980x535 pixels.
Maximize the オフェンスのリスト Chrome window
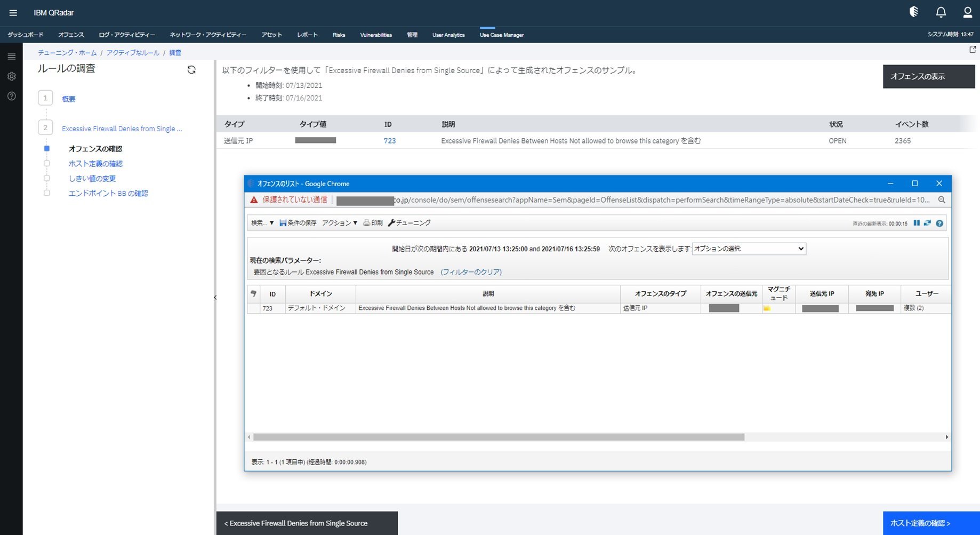pyautogui.click(x=915, y=183)
